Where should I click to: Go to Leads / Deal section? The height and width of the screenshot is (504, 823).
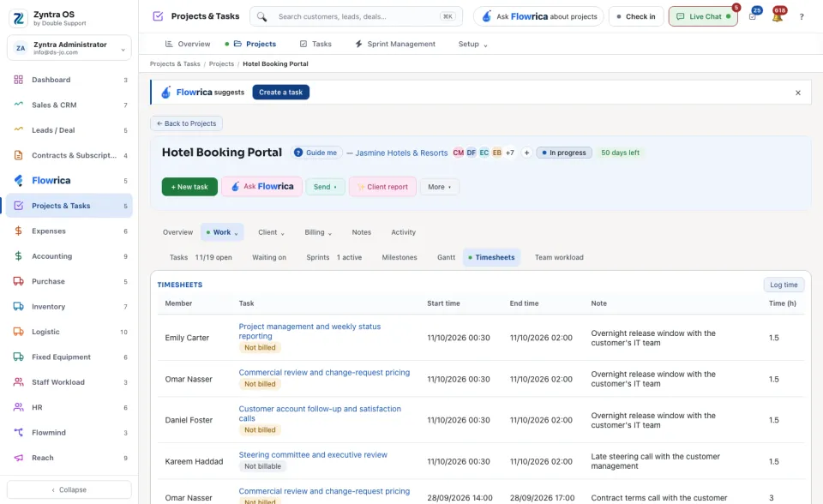pos(69,130)
